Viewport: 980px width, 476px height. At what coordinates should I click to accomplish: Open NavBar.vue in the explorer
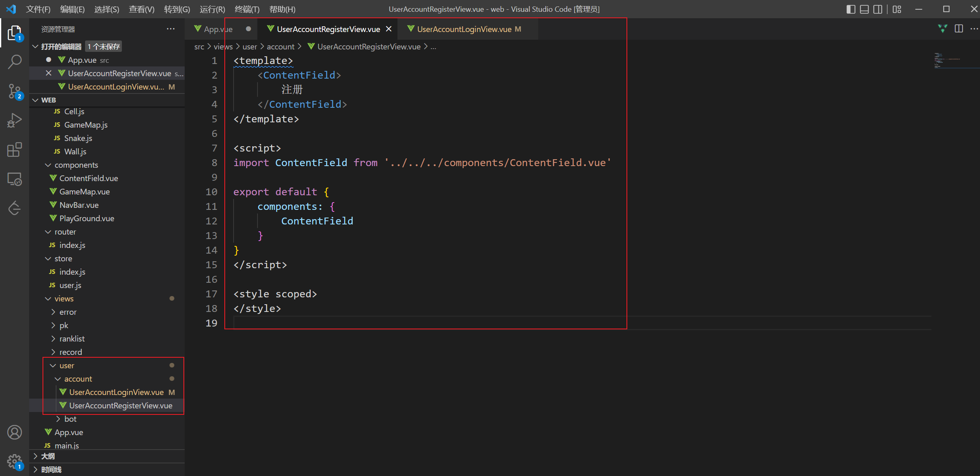point(79,205)
